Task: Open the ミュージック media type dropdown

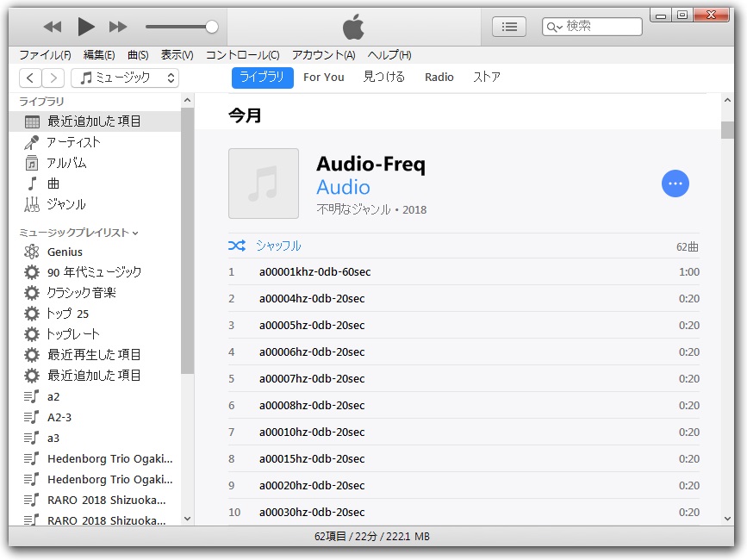Action: point(125,78)
